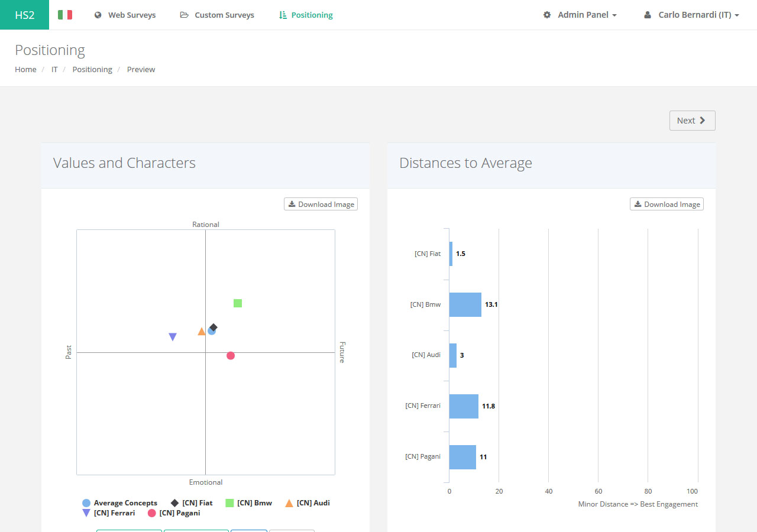Toggle [CN] Audi legend entry
The image size is (757, 532).
307,503
